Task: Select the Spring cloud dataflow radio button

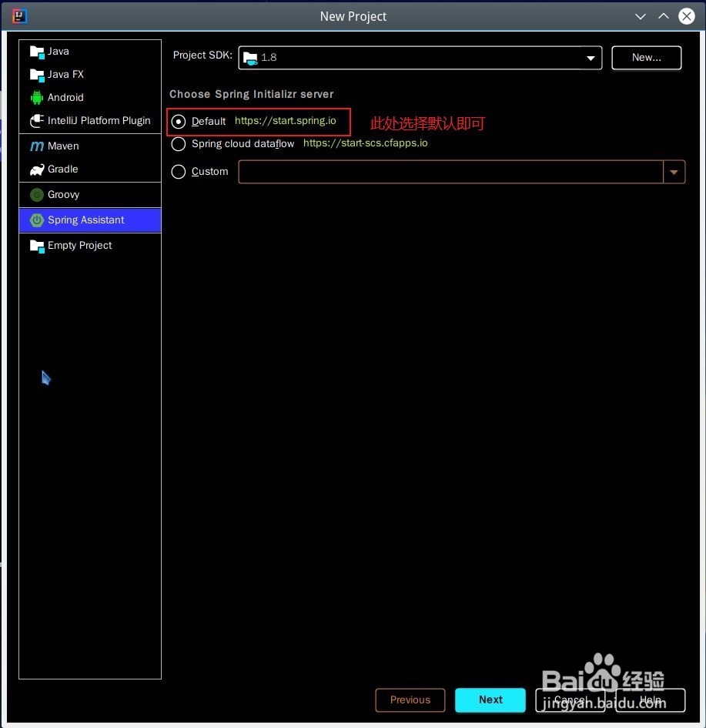Action: (179, 144)
